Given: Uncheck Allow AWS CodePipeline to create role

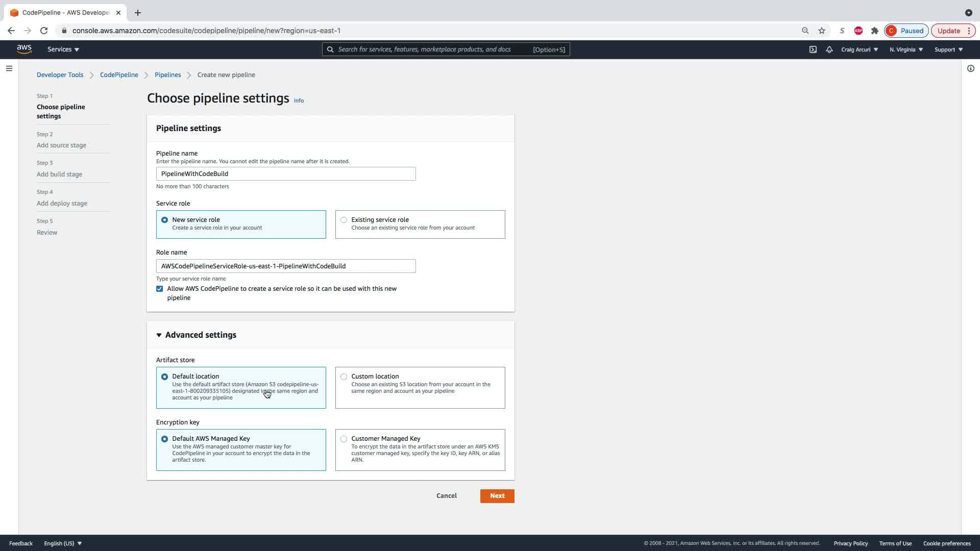Looking at the screenshot, I should (160, 289).
